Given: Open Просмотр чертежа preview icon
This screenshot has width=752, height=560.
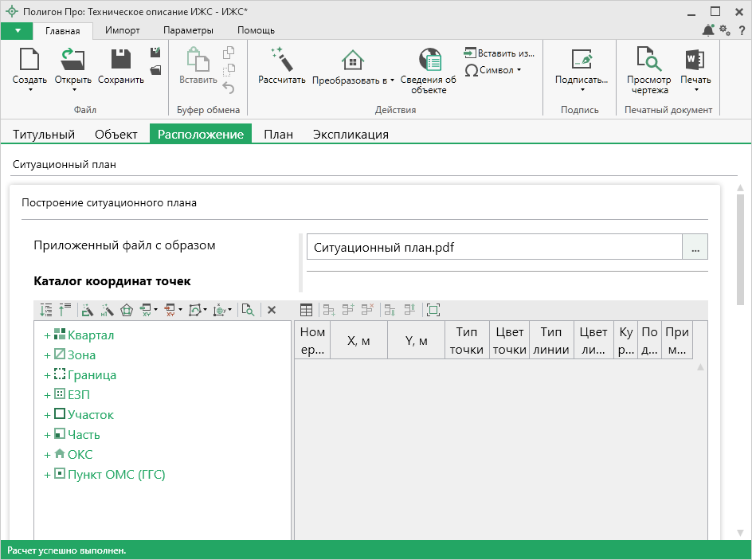Looking at the screenshot, I should [x=648, y=60].
